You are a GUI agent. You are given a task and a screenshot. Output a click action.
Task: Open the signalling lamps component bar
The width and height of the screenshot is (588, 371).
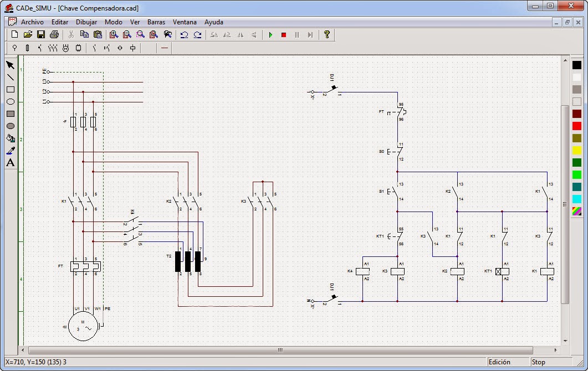(x=120, y=48)
